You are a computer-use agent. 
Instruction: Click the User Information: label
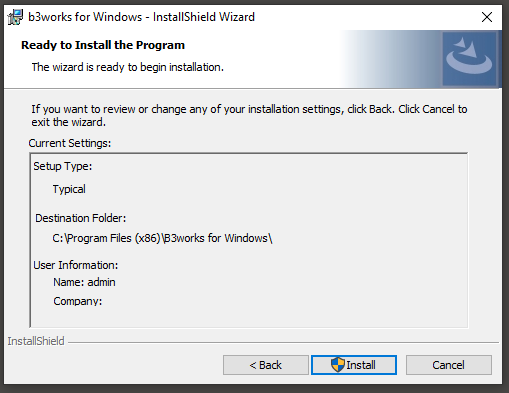point(76,265)
